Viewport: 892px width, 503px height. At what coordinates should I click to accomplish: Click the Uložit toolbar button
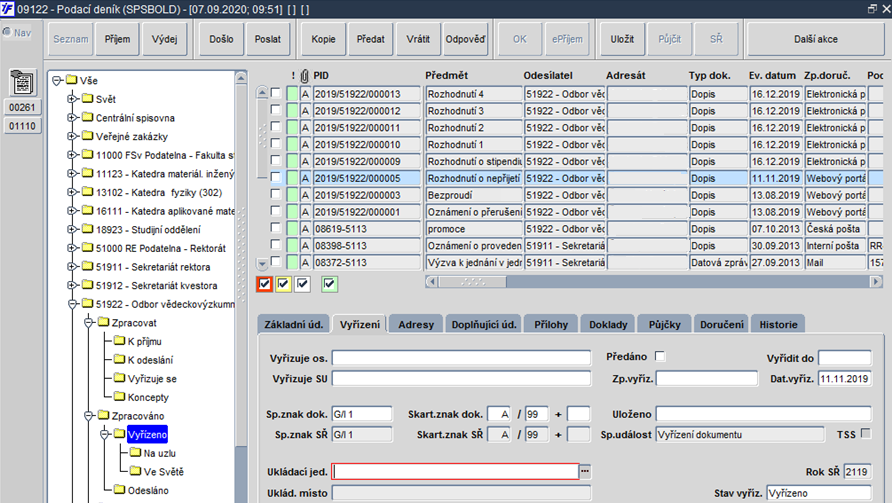point(622,39)
